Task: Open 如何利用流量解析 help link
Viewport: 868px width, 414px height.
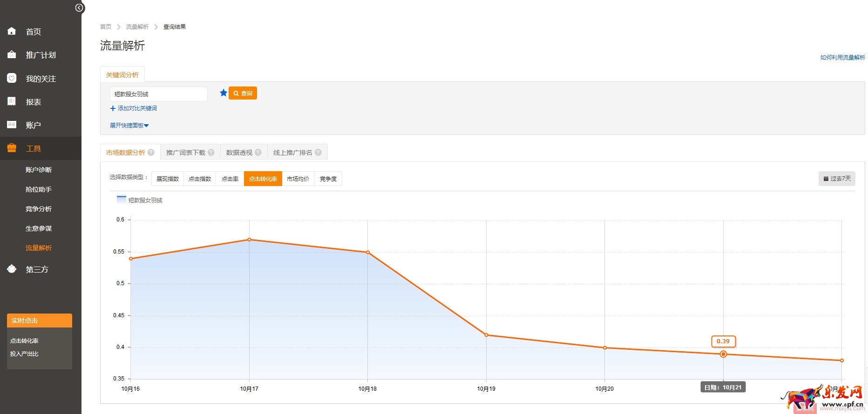Action: [x=842, y=58]
